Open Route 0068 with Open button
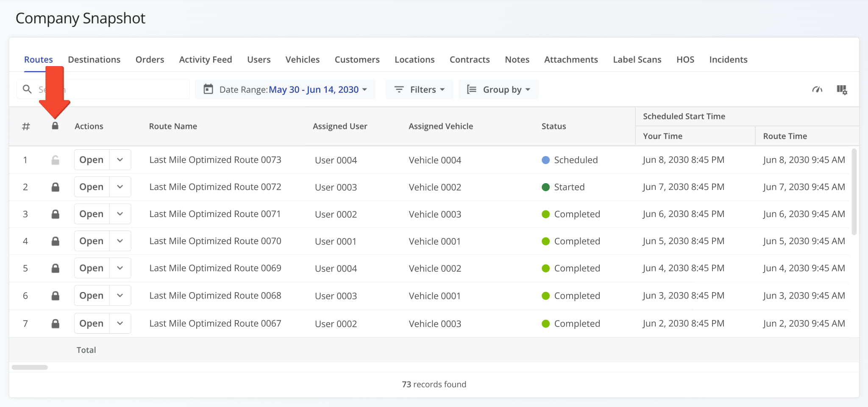This screenshot has height=407, width=868. [92, 295]
